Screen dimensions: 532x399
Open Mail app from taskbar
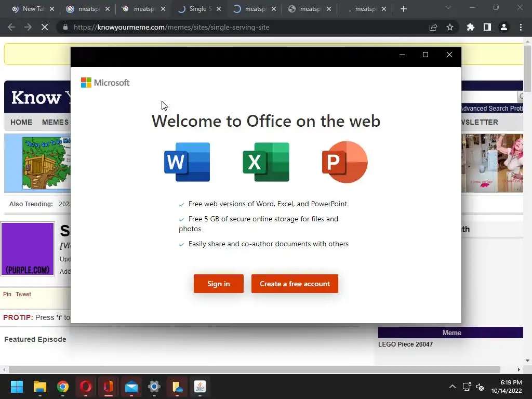point(131,387)
